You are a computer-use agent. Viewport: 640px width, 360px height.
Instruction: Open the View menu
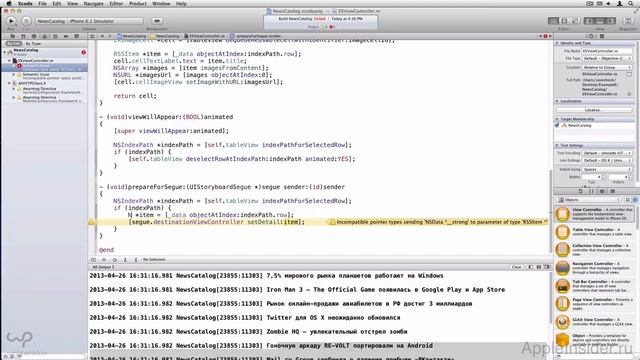72,3
